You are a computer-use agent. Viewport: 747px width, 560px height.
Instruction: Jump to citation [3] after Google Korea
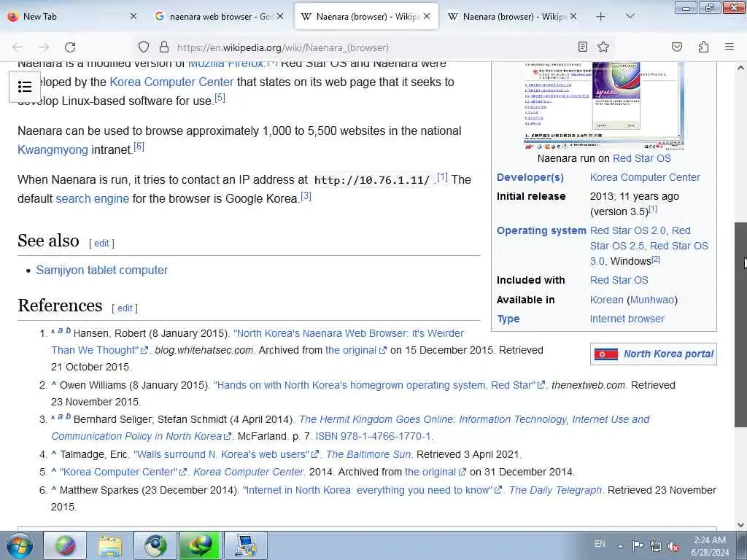click(x=306, y=195)
